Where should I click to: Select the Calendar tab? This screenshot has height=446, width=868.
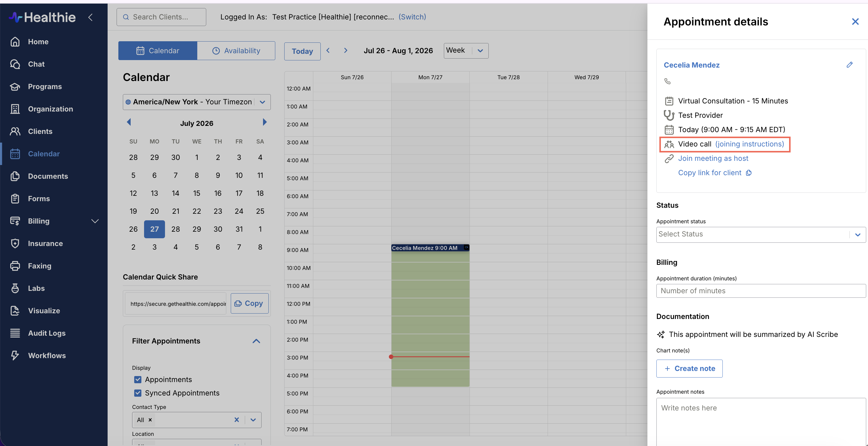(x=158, y=51)
